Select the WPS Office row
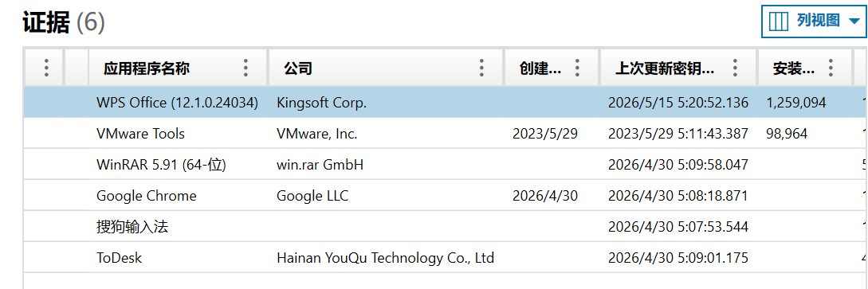 pyautogui.click(x=445, y=102)
